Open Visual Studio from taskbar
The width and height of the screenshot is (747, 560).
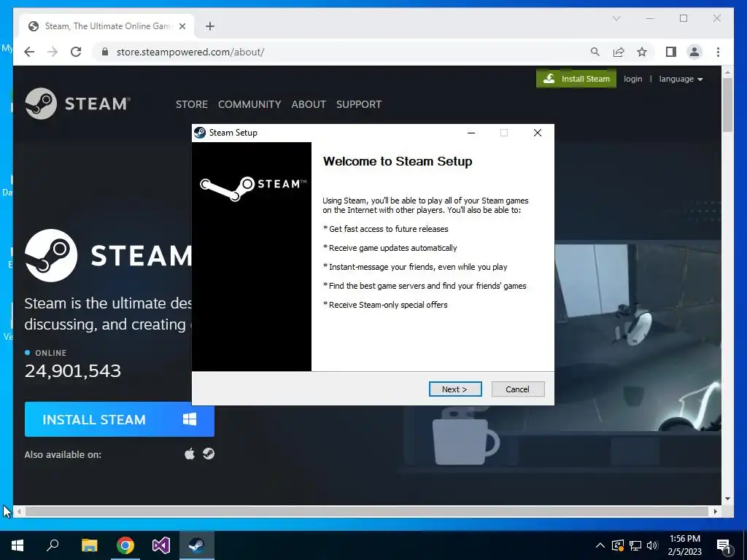tap(161, 545)
